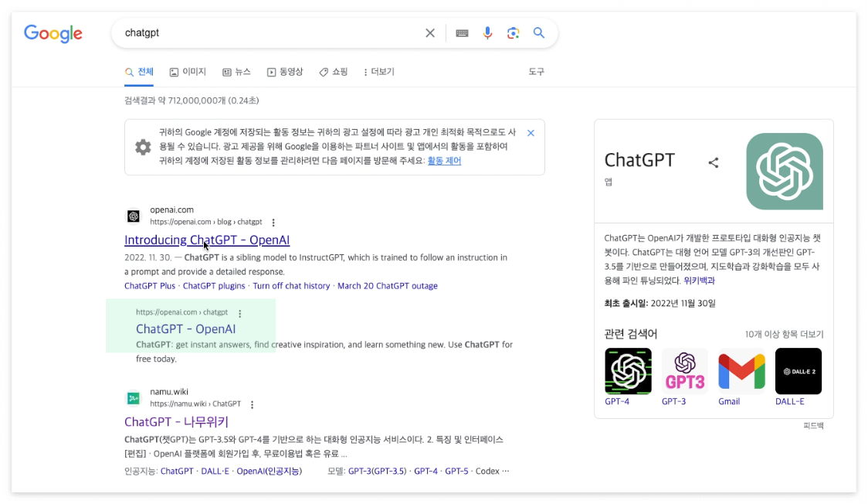Click the namu.wiki site name text
This screenshot has width=868, height=504.
[x=169, y=392]
